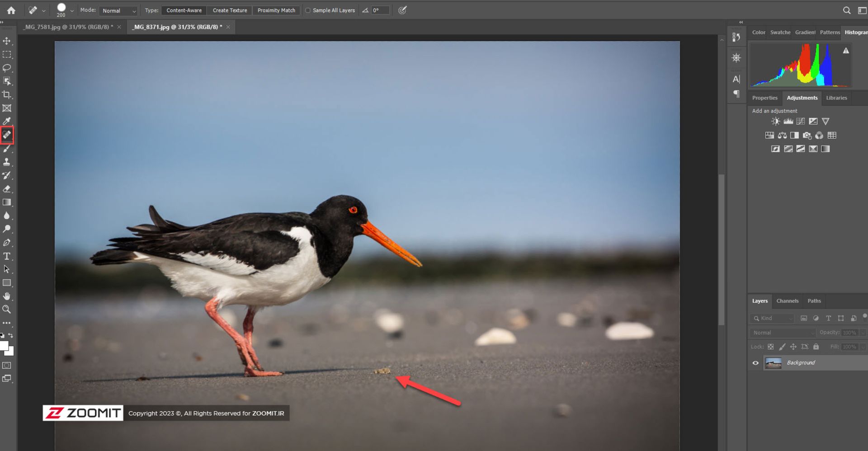The image size is (868, 451).
Task: Select the Move tool
Action: coord(7,41)
